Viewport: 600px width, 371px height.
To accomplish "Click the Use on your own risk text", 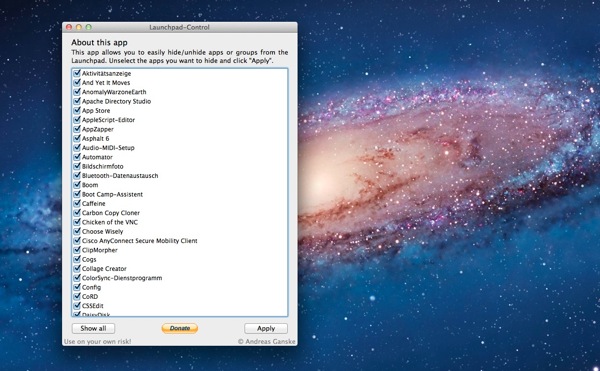I will (98, 341).
